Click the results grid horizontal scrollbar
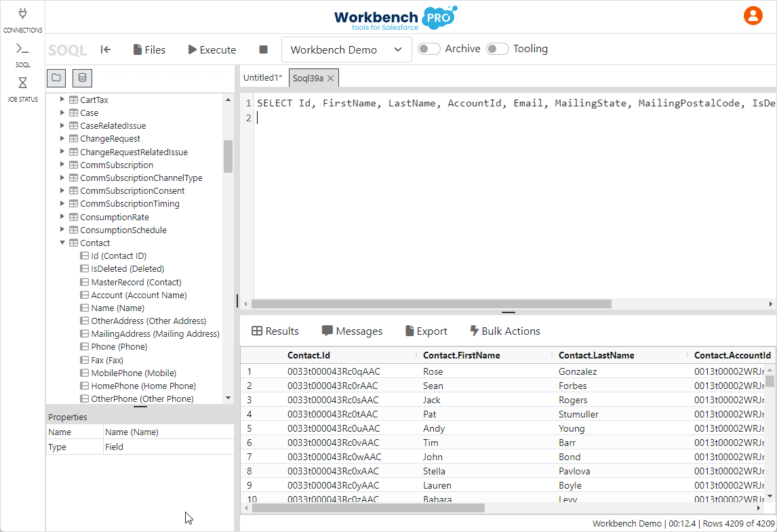 tap(368, 508)
